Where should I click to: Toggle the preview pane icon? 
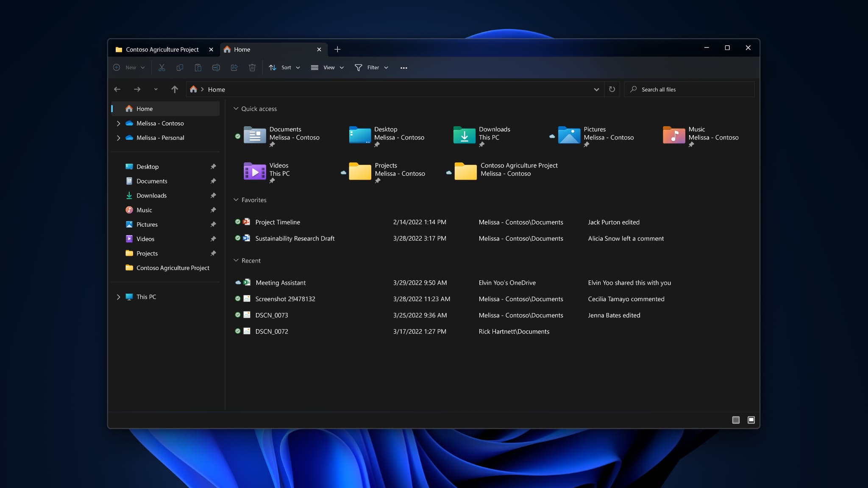coord(751,420)
